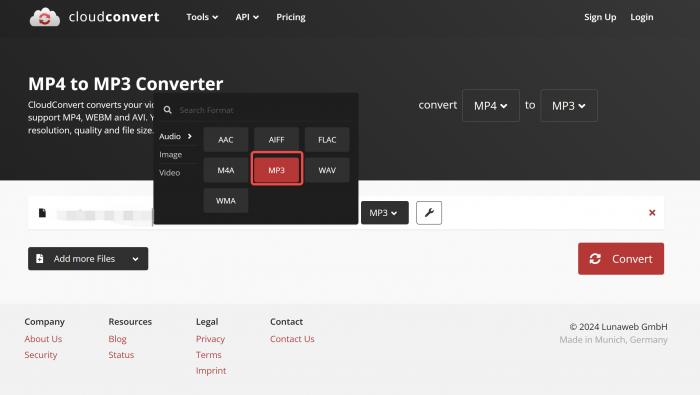Open the Security footer link
700x395 pixels.
click(41, 355)
